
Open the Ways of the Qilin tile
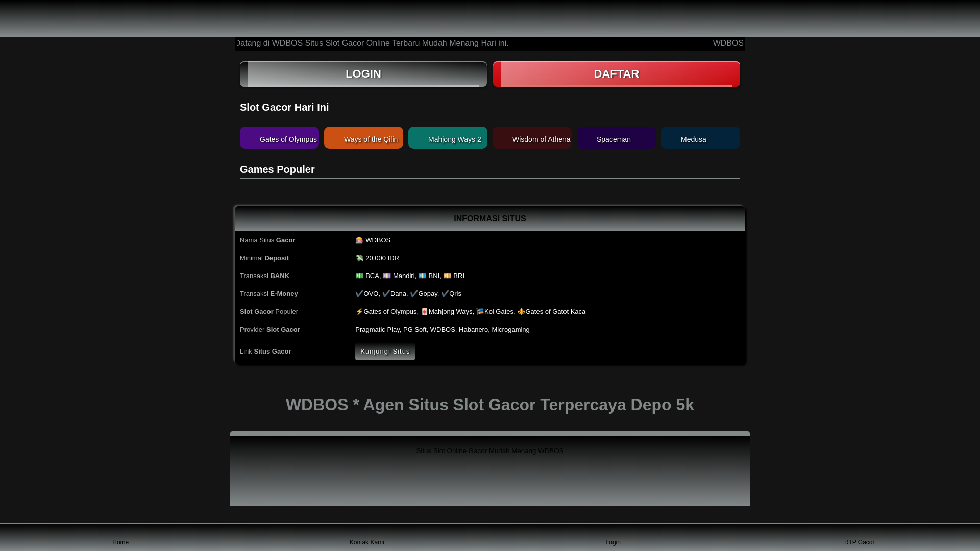tap(363, 138)
